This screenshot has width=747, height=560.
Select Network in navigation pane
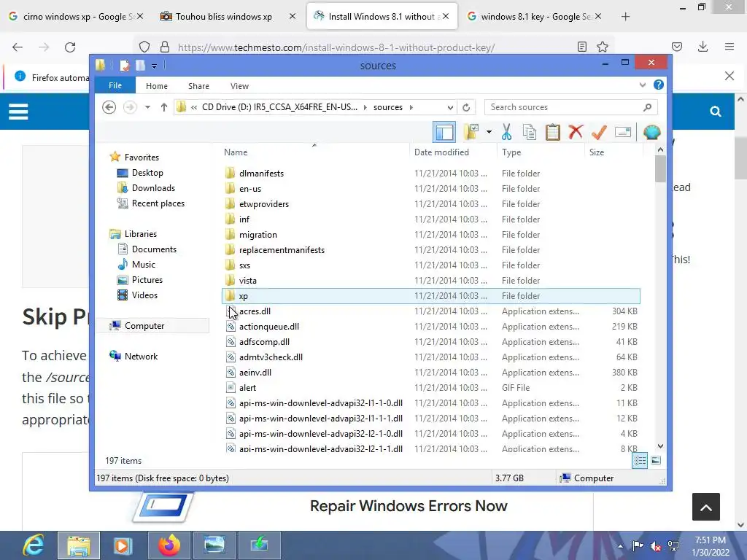[141, 356]
